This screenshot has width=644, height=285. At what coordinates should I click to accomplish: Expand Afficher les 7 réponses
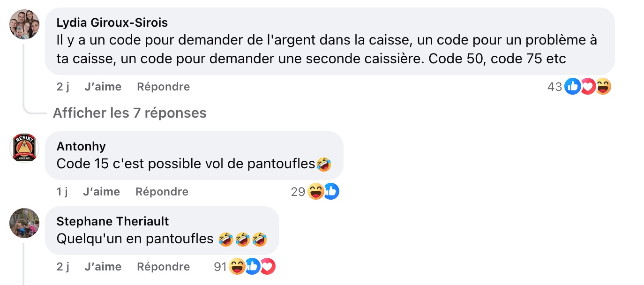(129, 113)
